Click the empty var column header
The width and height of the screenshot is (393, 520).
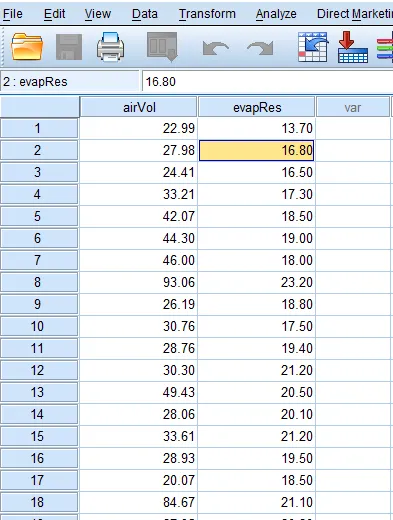point(353,107)
